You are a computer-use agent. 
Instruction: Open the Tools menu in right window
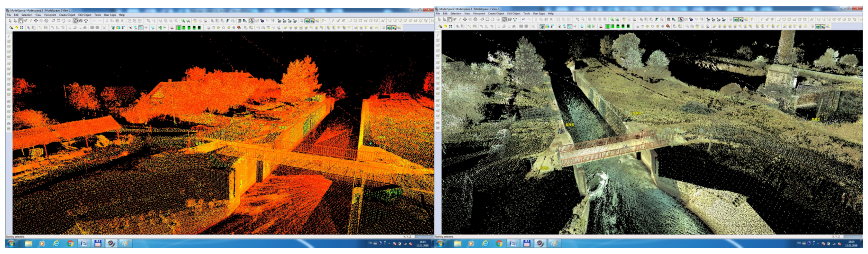(x=526, y=14)
